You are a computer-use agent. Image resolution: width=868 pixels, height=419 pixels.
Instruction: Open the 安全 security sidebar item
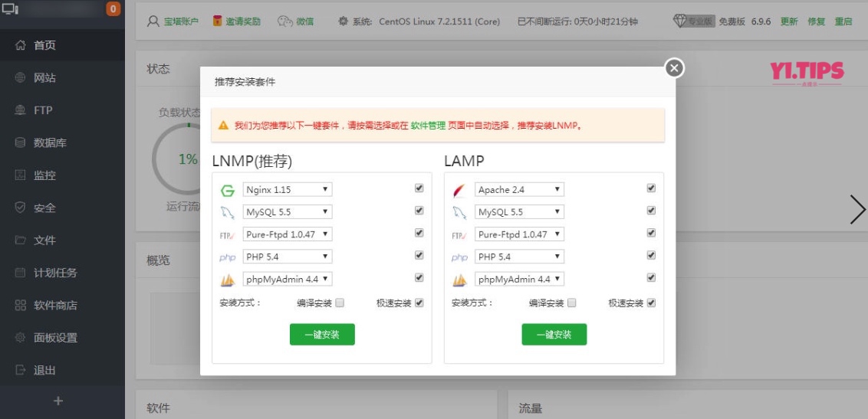coord(63,208)
